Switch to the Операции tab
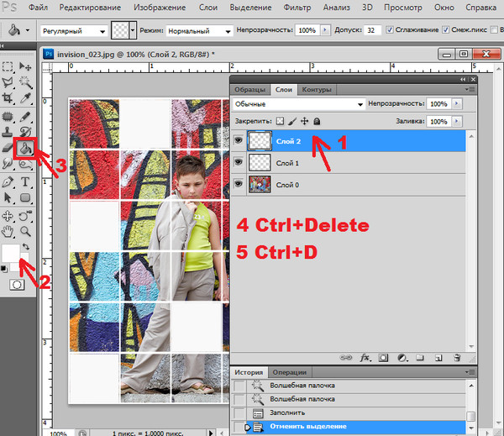 (290, 372)
